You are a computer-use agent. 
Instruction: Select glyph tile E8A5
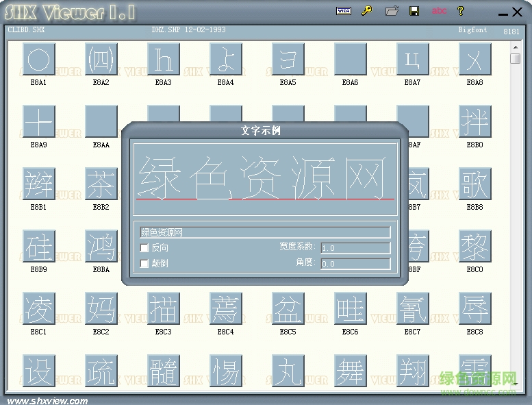tap(288, 59)
